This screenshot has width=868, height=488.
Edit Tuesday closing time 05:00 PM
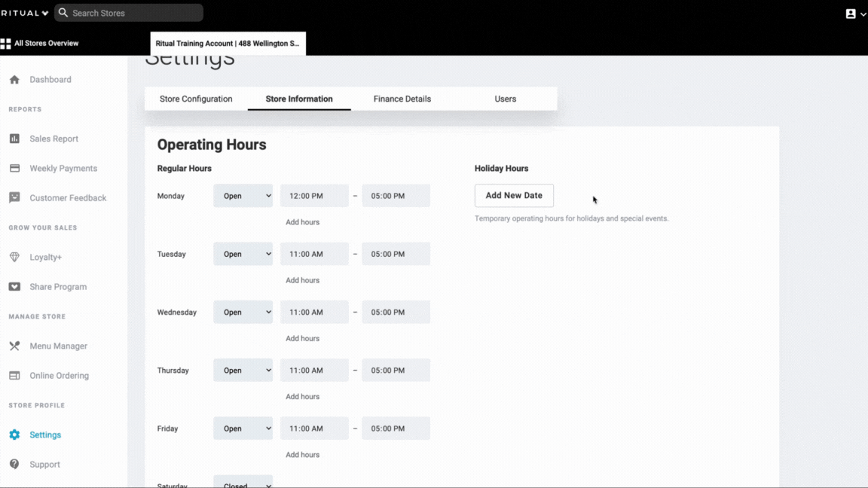pos(396,254)
